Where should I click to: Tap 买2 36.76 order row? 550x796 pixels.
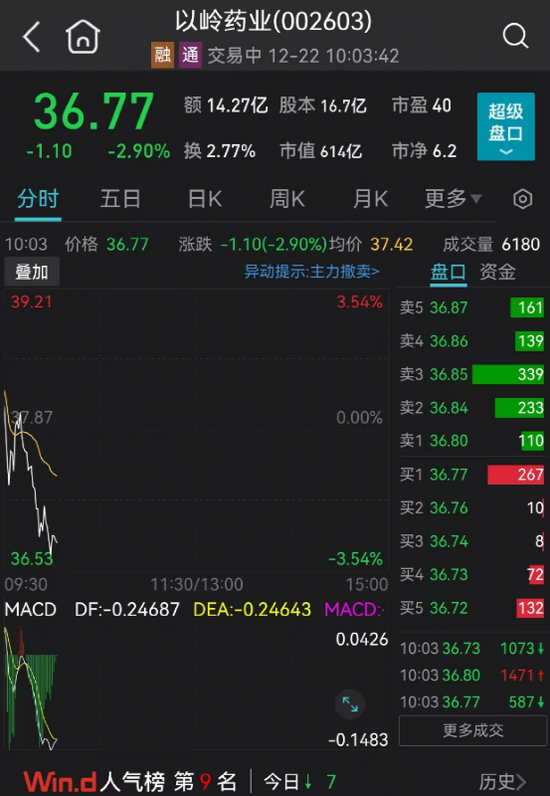coord(472,508)
